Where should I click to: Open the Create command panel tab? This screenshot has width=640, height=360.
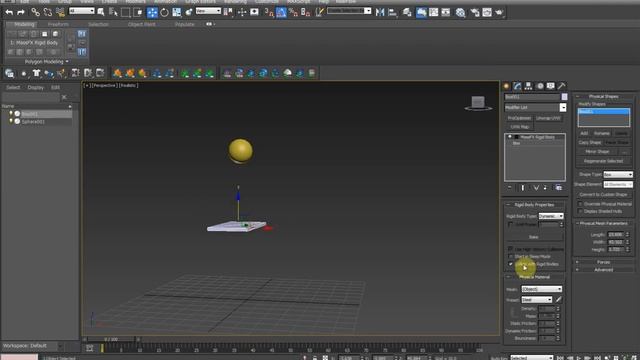[507, 86]
